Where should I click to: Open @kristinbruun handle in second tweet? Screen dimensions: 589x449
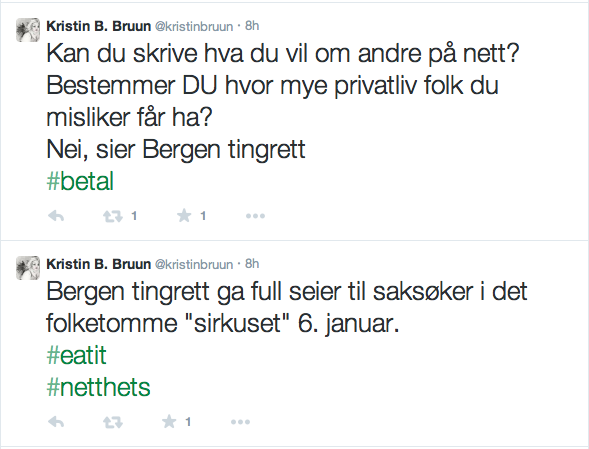[194, 265]
